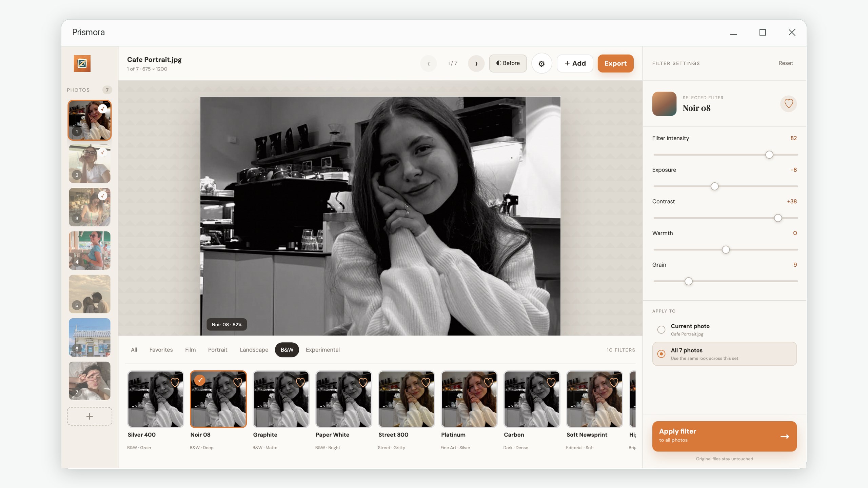Click the photos count badge 7
Viewport: 868px width, 488px height.
(x=107, y=90)
